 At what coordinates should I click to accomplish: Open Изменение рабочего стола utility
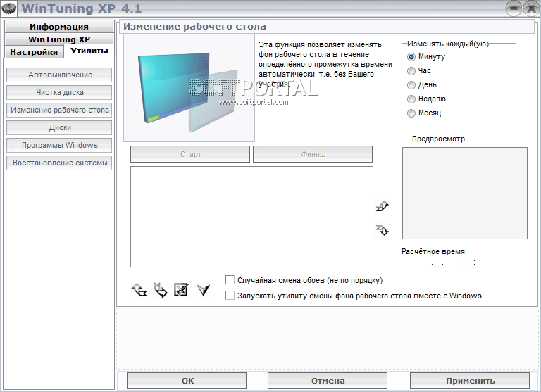[x=59, y=110]
